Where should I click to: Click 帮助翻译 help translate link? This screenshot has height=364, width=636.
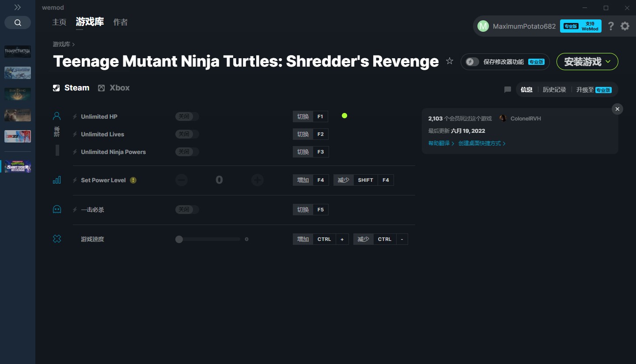pos(441,143)
